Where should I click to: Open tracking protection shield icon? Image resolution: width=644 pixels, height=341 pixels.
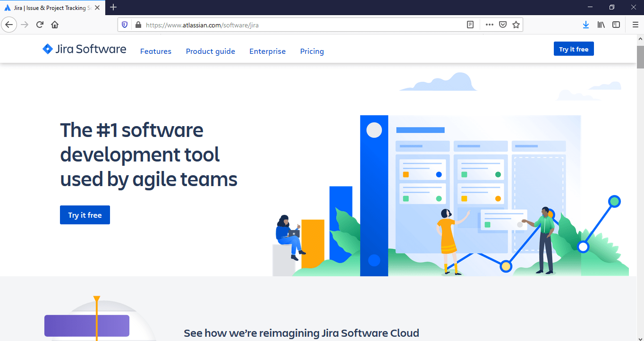pos(125,25)
